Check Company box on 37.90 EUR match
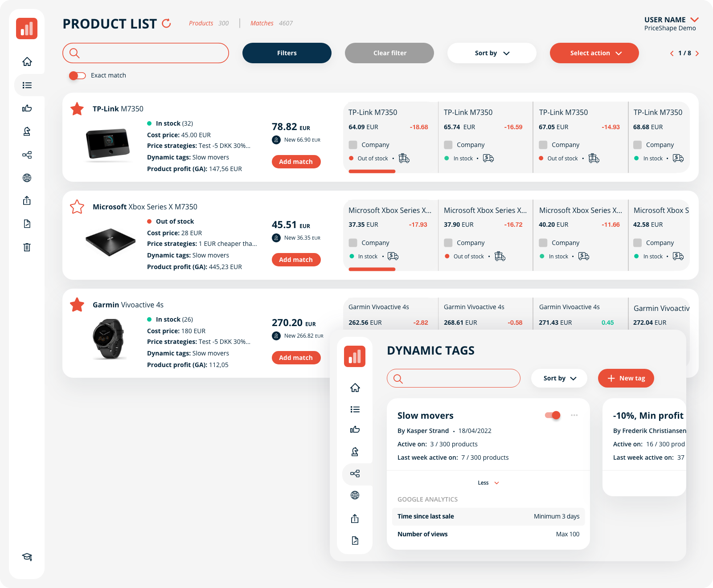This screenshot has width=713, height=588. tap(448, 243)
